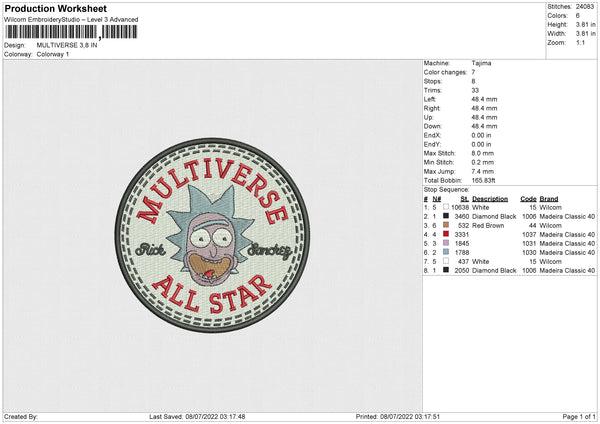The width and height of the screenshot is (600, 424).
Task: Select Max Stitch value '8.0 mm'
Action: pyautogui.click(x=483, y=153)
